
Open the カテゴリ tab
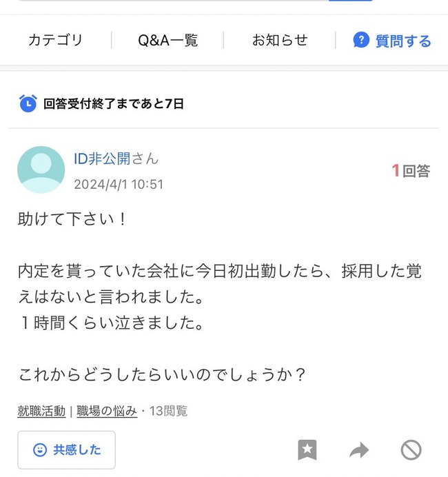pos(55,41)
